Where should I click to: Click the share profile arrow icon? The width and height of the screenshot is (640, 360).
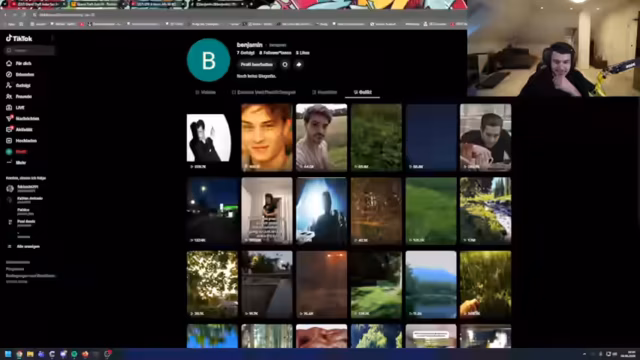pos(299,64)
